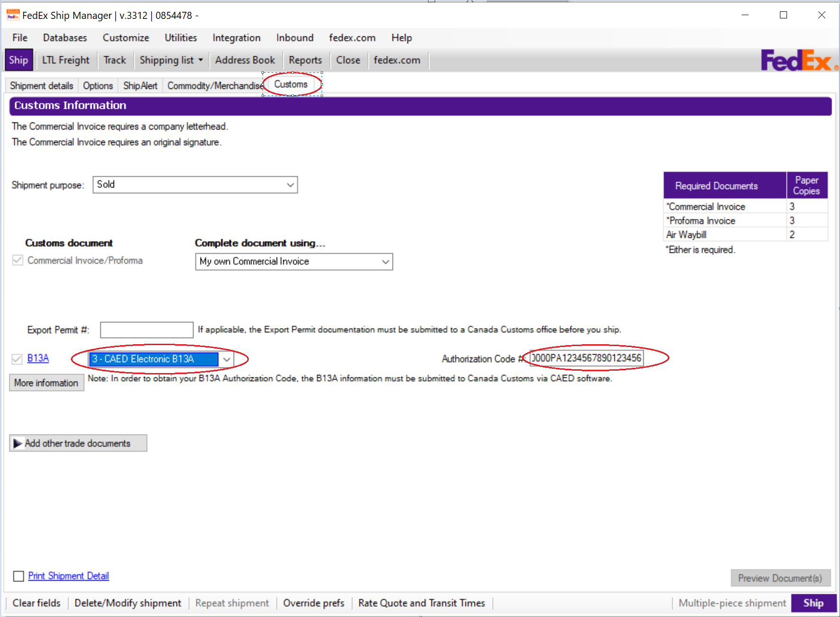Open the File menu
Screen dimensions: 840x617
(x=20, y=38)
